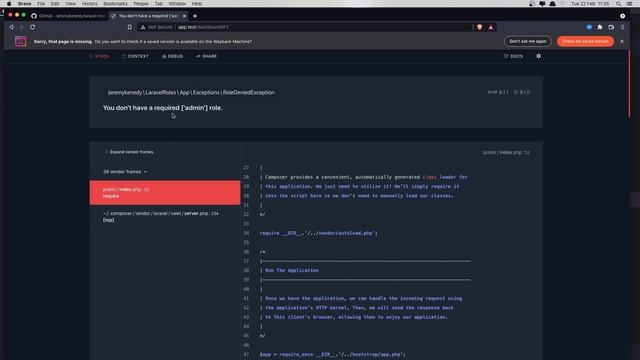Image resolution: width=640 pixels, height=360 pixels.
Task: Open the Window menu
Action: 177,4
